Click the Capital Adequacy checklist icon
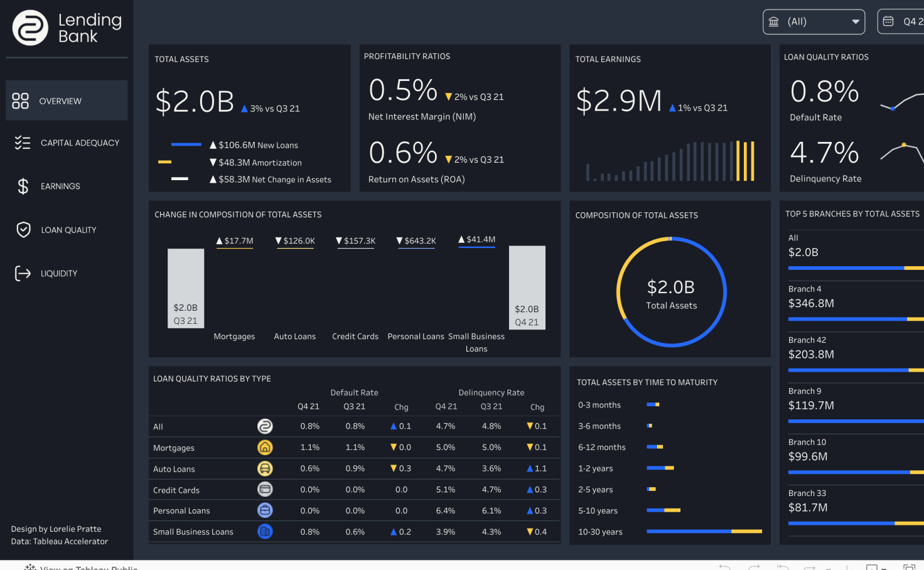 23,143
